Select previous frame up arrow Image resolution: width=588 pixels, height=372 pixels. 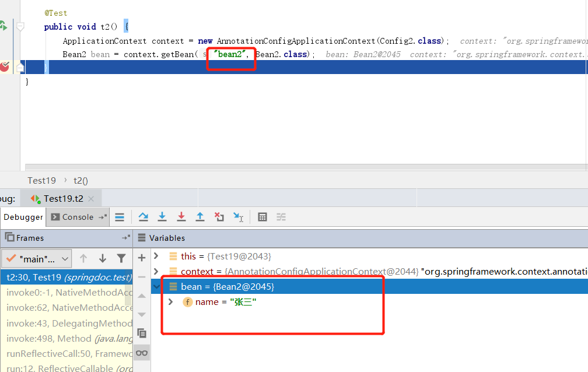pyautogui.click(x=83, y=258)
